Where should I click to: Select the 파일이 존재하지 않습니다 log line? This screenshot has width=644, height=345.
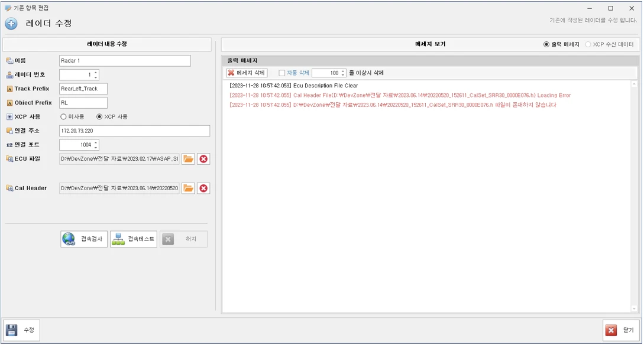pyautogui.click(x=393, y=105)
